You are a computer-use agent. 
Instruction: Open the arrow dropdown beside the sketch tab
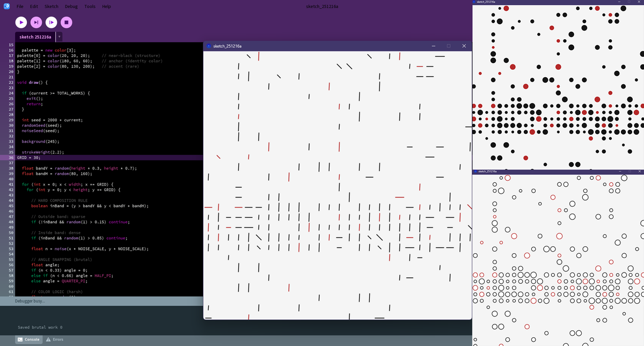(x=59, y=37)
